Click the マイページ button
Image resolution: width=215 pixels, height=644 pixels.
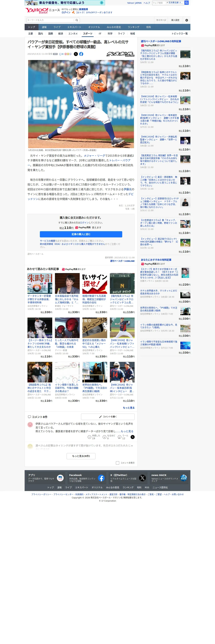tap(161, 20)
